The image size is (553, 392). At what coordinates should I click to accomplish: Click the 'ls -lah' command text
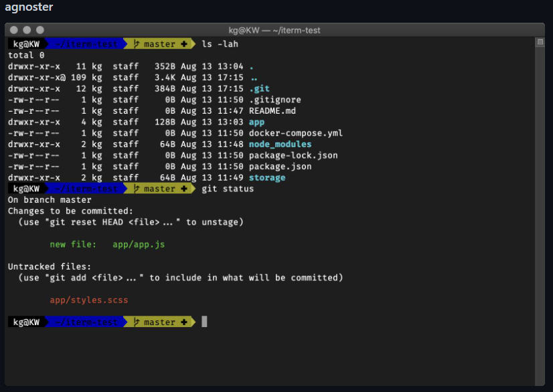(220, 44)
